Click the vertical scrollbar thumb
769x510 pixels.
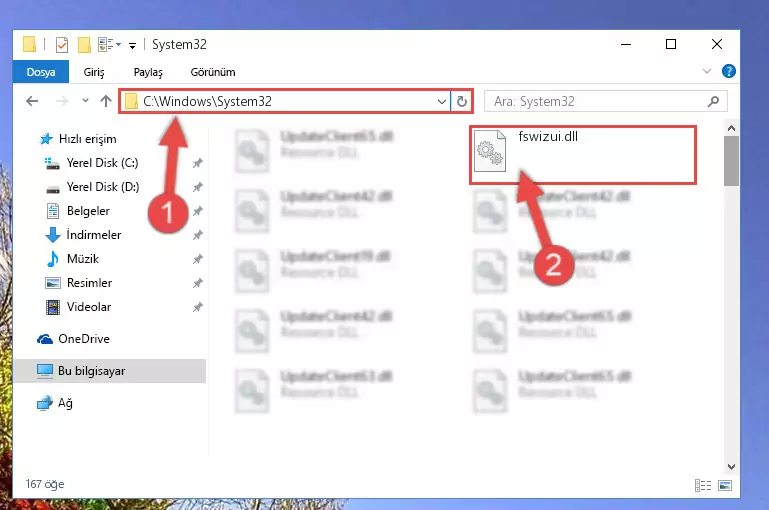731,161
